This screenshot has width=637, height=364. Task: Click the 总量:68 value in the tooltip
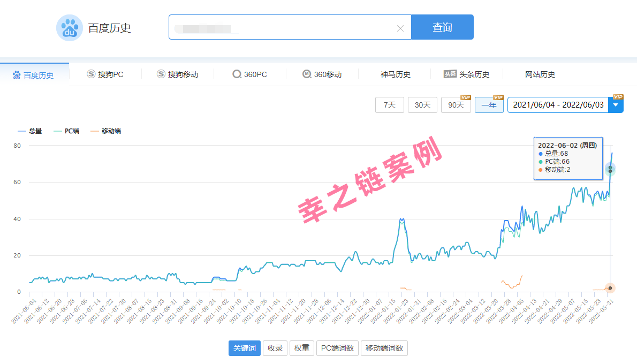(553, 154)
